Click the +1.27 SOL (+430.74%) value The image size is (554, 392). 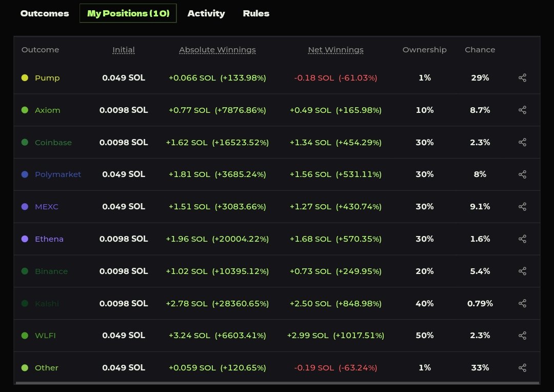click(335, 207)
